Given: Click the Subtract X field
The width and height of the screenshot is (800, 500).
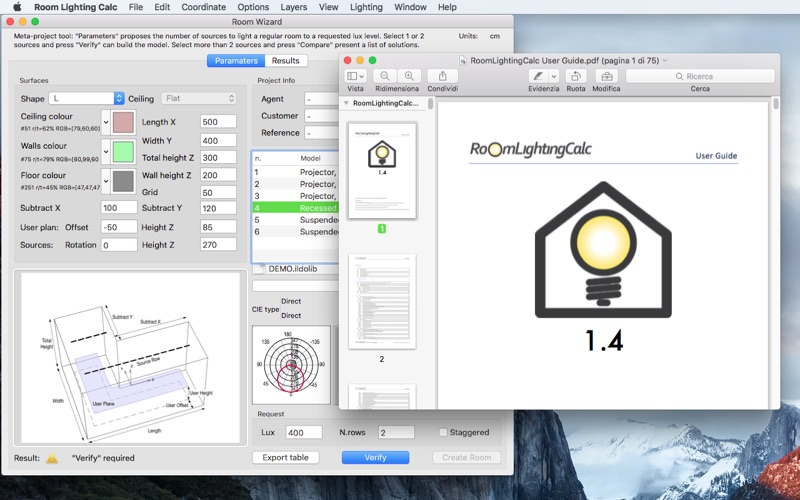Looking at the screenshot, I should 119,208.
